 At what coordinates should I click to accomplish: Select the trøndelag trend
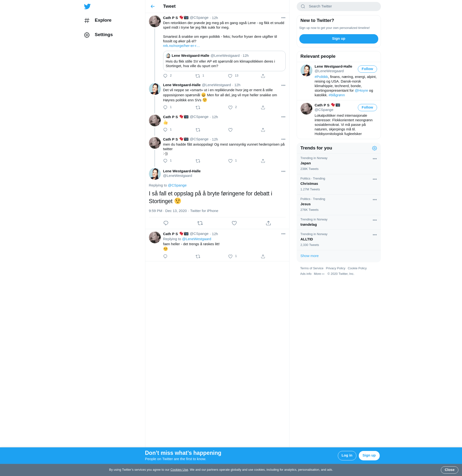tap(338, 222)
